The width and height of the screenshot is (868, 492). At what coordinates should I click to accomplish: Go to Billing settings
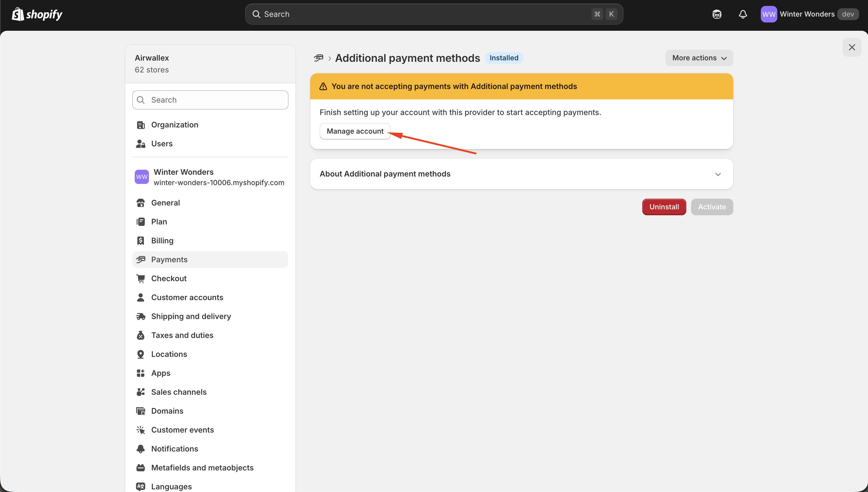[x=210, y=241]
